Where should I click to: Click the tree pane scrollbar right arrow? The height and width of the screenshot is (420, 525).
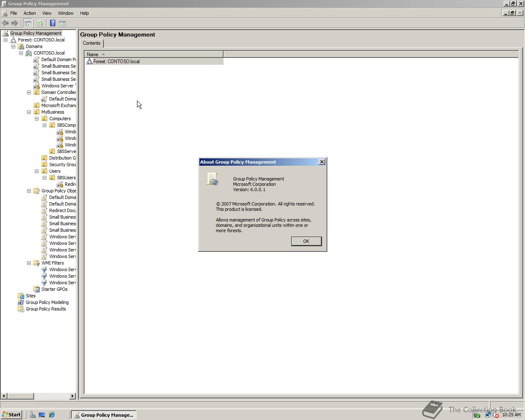click(73, 396)
